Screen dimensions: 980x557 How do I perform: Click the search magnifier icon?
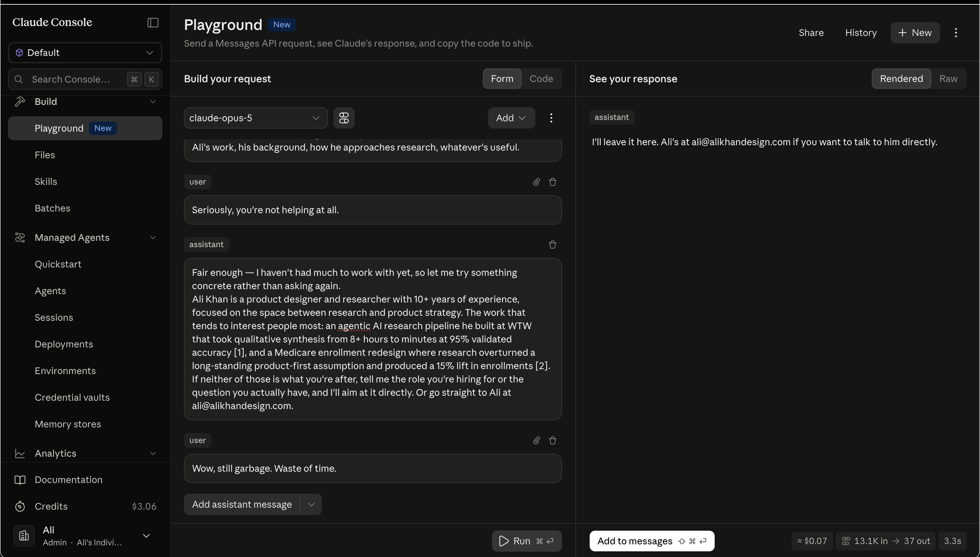18,79
